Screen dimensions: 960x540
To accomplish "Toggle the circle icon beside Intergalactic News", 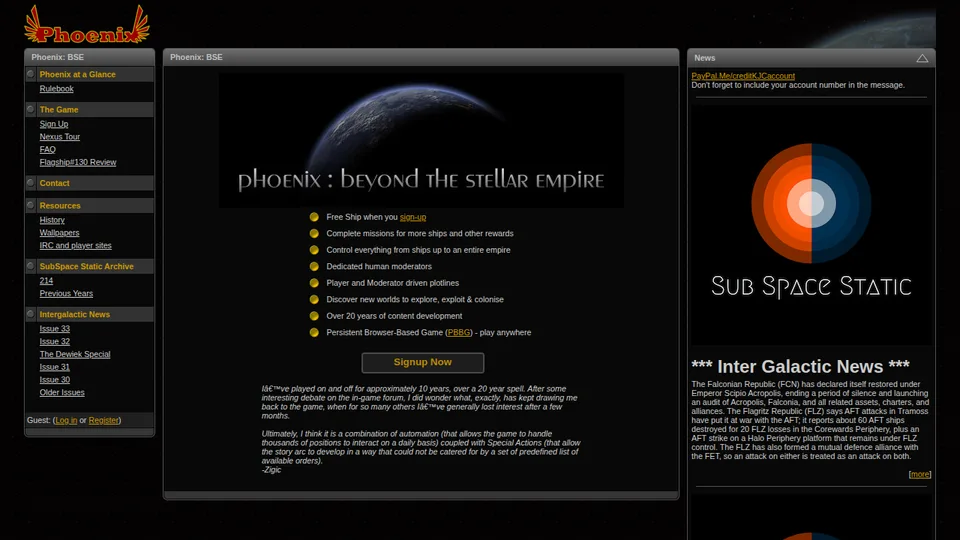I will [31, 313].
